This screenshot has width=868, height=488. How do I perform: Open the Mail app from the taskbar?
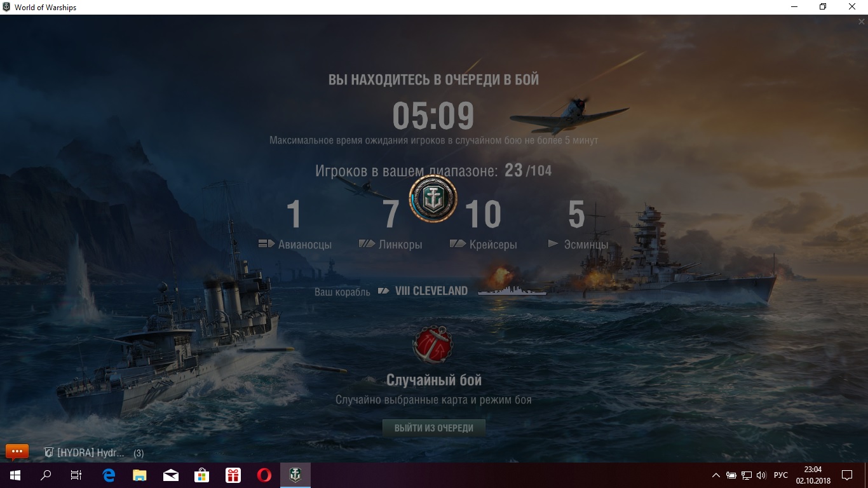click(x=171, y=475)
